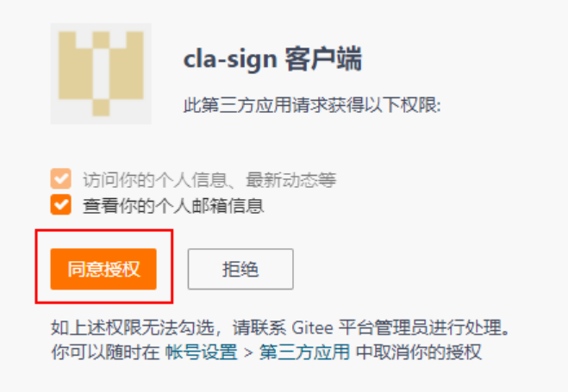Decline authorization via the 拒绝 button
The image size is (568, 392).
coord(240,269)
